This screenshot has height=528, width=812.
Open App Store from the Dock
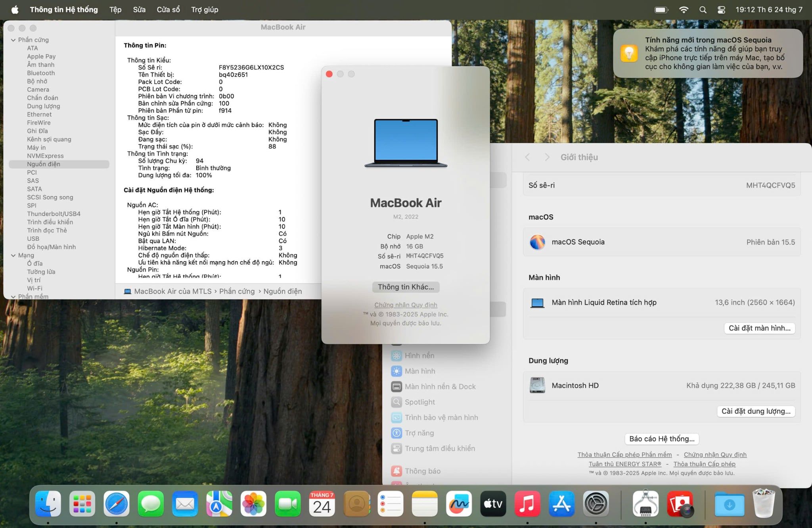click(562, 504)
